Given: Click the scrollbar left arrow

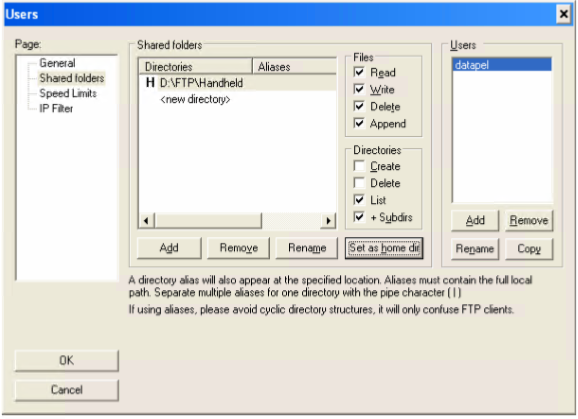Looking at the screenshot, I should 146,221.
